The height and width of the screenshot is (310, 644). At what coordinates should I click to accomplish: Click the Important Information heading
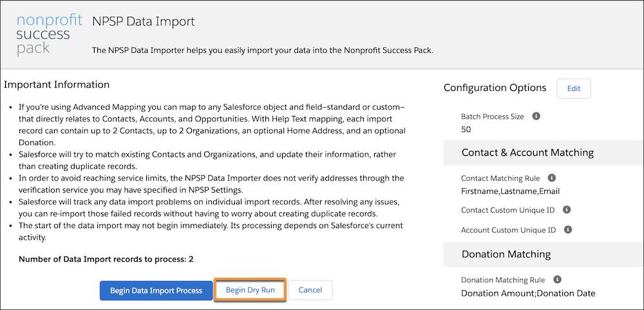point(57,84)
